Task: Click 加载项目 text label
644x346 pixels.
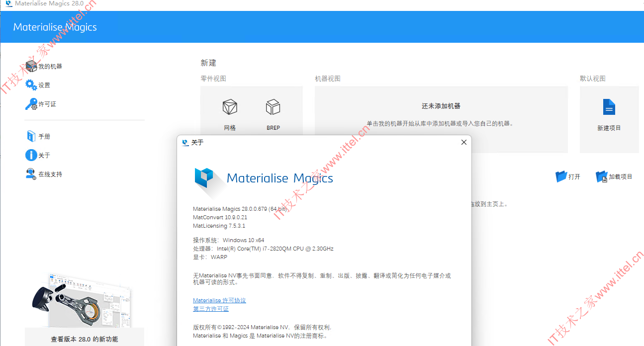Action: point(621,176)
